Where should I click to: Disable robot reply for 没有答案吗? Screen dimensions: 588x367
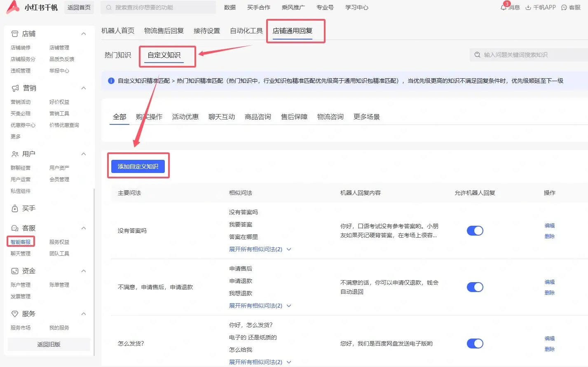(475, 231)
